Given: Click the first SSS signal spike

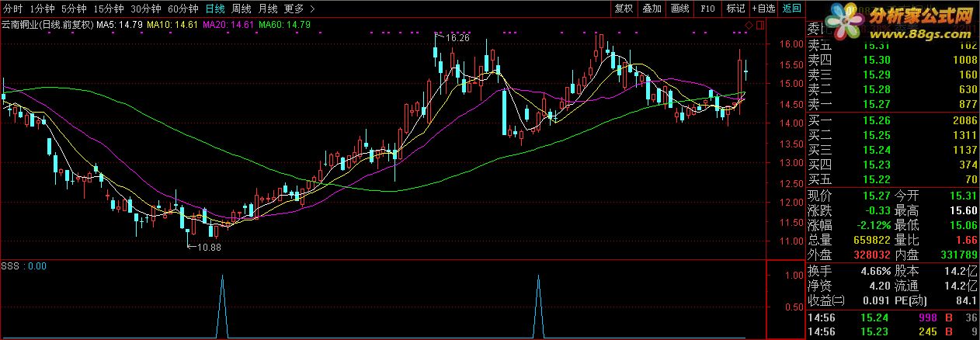Looking at the screenshot, I should point(222,305).
